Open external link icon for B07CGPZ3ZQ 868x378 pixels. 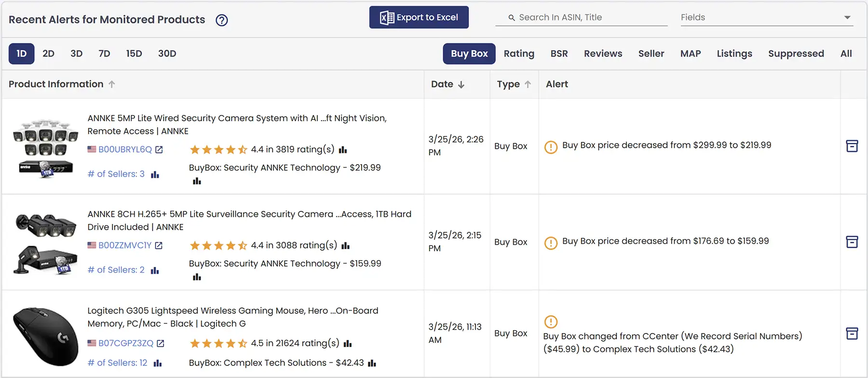pyautogui.click(x=161, y=343)
